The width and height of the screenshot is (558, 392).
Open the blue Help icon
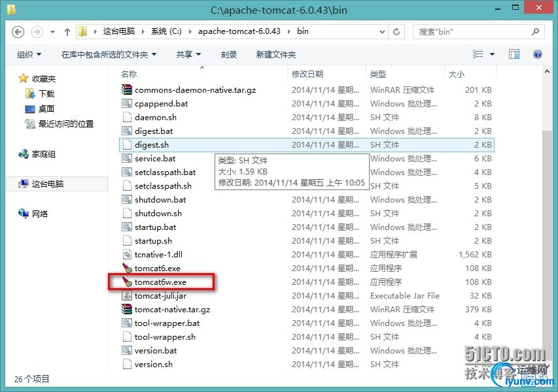[538, 54]
